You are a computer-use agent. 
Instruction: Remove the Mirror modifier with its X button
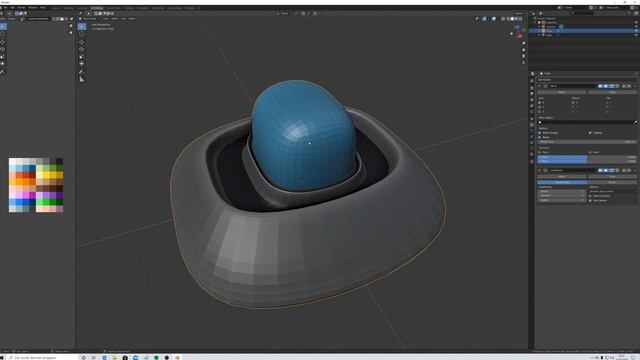click(635, 86)
